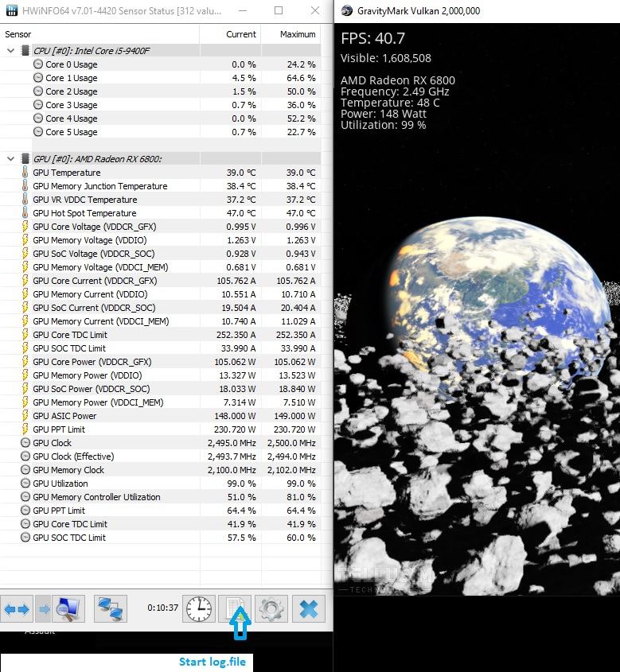Select GPU Core TDC Limit percentage row
Image resolution: width=620 pixels, height=672 pixels.
pyautogui.click(x=160, y=524)
